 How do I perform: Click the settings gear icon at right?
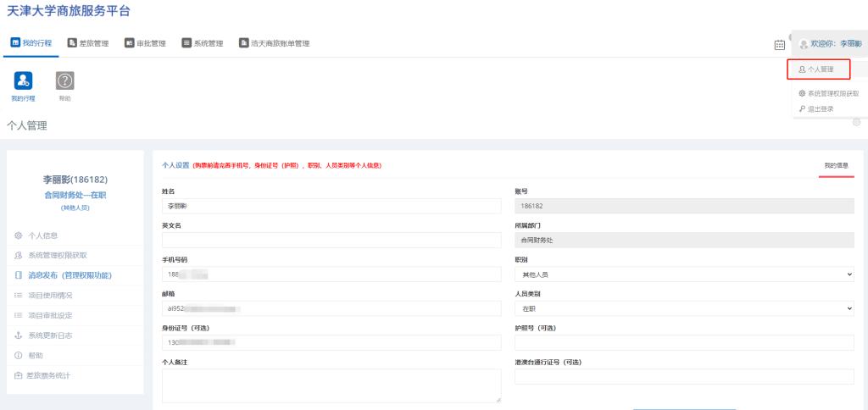(x=856, y=122)
